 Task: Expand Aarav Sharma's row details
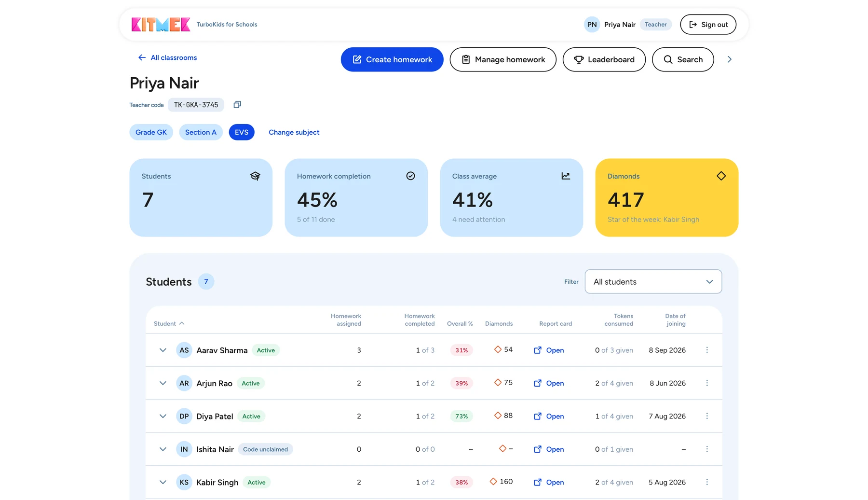pos(163,350)
